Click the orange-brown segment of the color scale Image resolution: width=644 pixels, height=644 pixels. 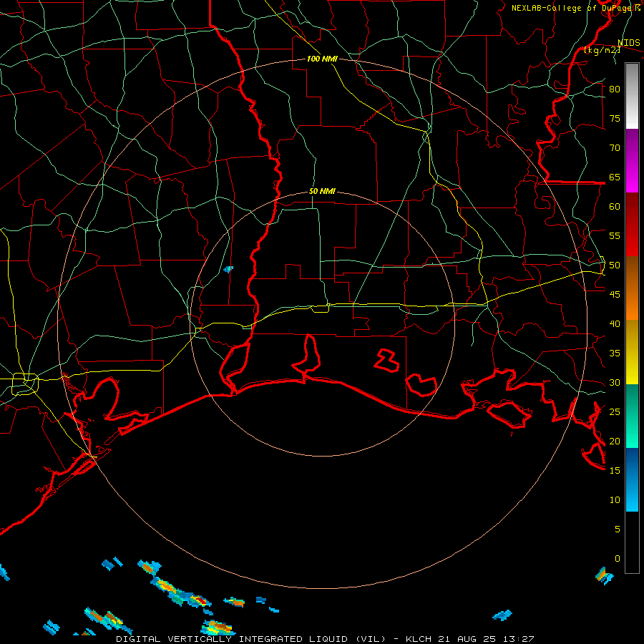[x=632, y=288]
